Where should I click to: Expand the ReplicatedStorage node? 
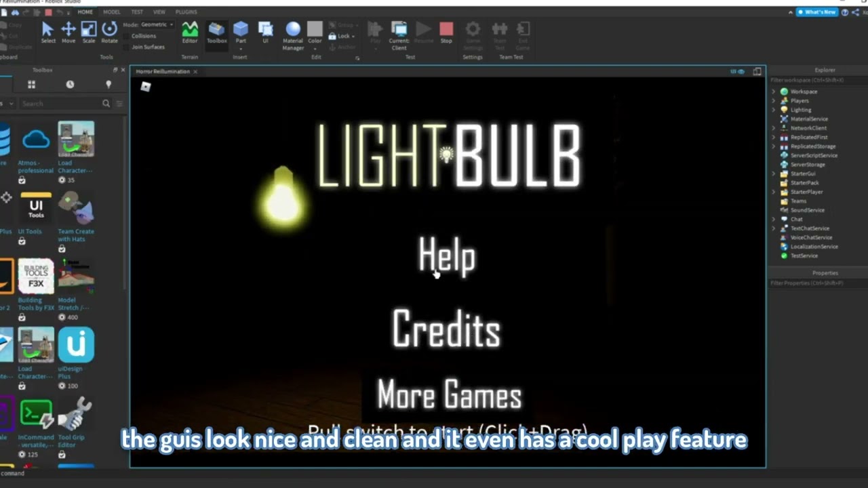tap(774, 146)
